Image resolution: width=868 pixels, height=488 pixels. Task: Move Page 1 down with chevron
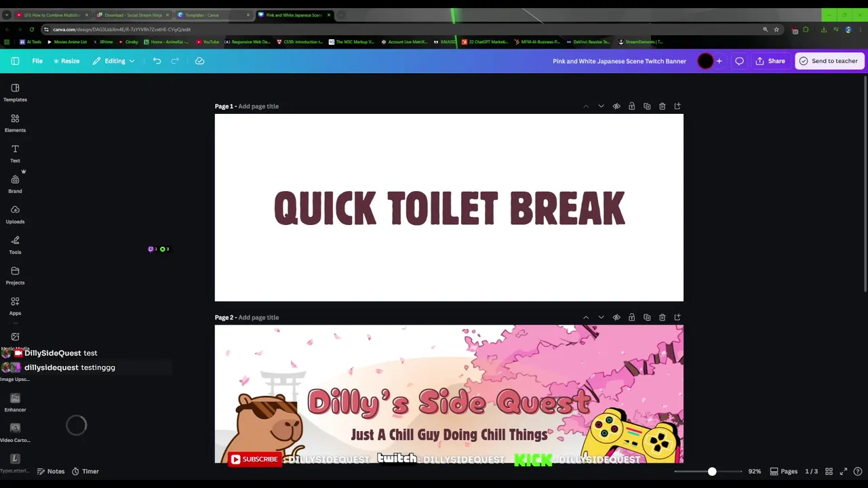point(601,106)
